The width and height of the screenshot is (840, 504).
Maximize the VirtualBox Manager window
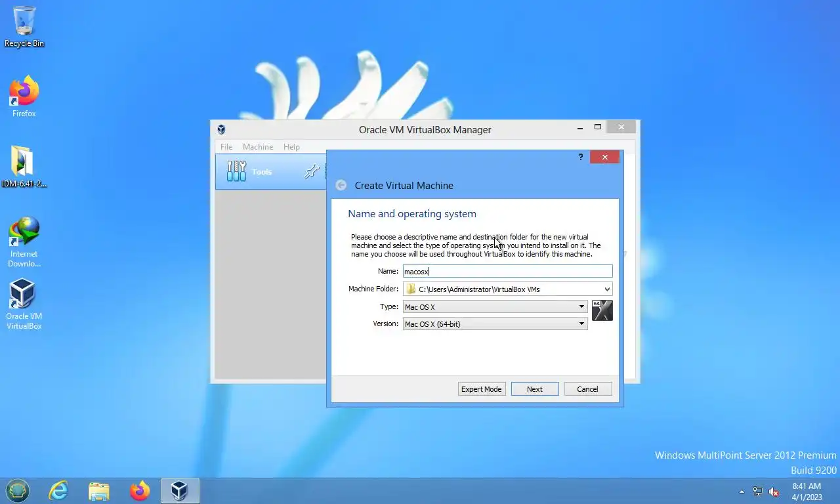(598, 127)
